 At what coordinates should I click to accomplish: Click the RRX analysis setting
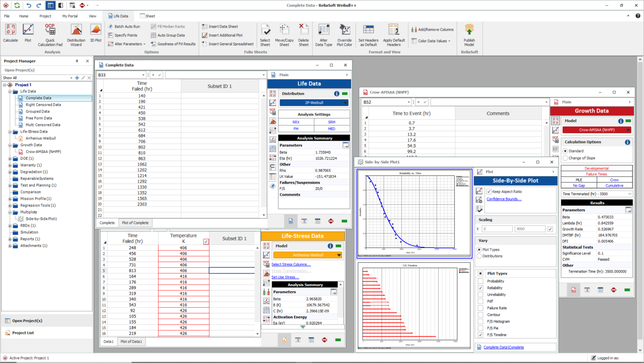coord(296,122)
